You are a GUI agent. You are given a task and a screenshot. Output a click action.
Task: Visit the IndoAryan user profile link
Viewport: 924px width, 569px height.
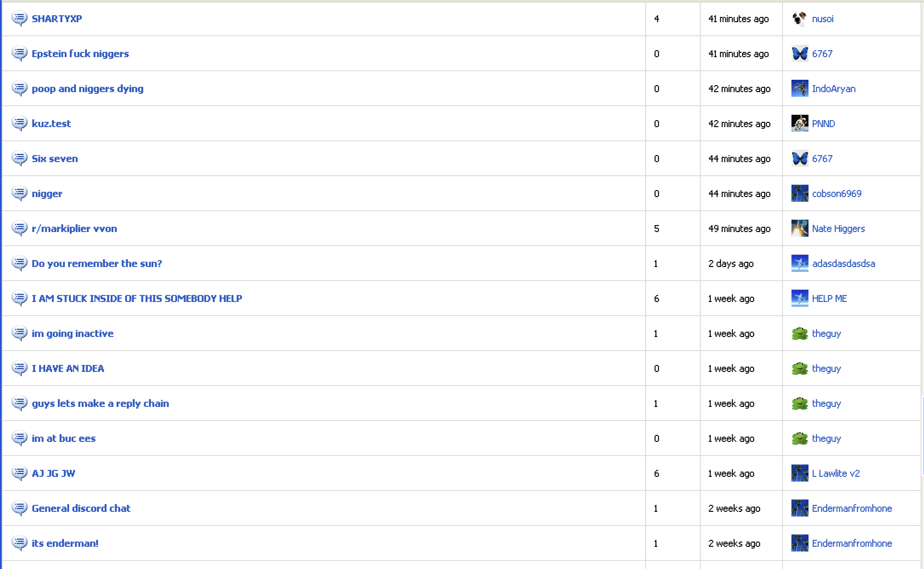tap(834, 89)
